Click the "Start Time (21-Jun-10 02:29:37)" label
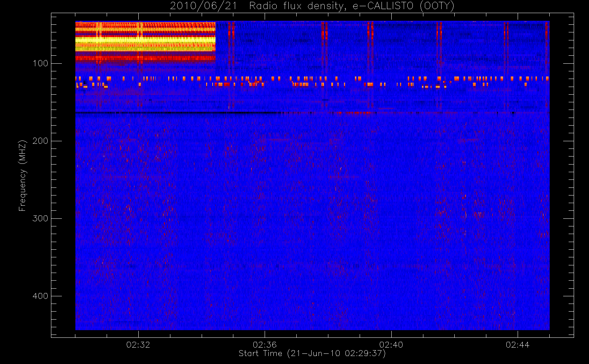589x364 pixels. pos(312,353)
